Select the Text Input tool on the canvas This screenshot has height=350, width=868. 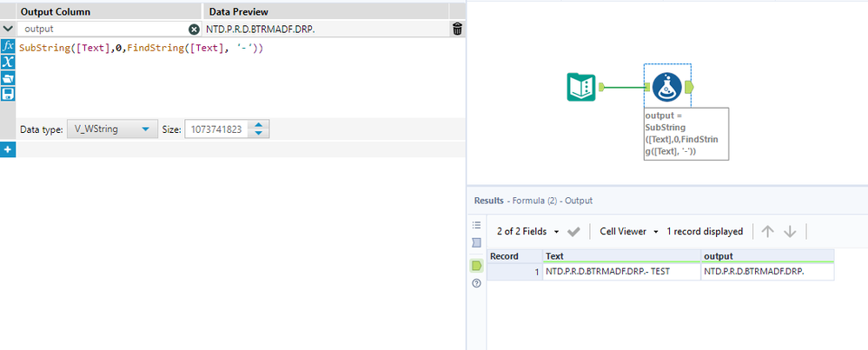pyautogui.click(x=580, y=88)
